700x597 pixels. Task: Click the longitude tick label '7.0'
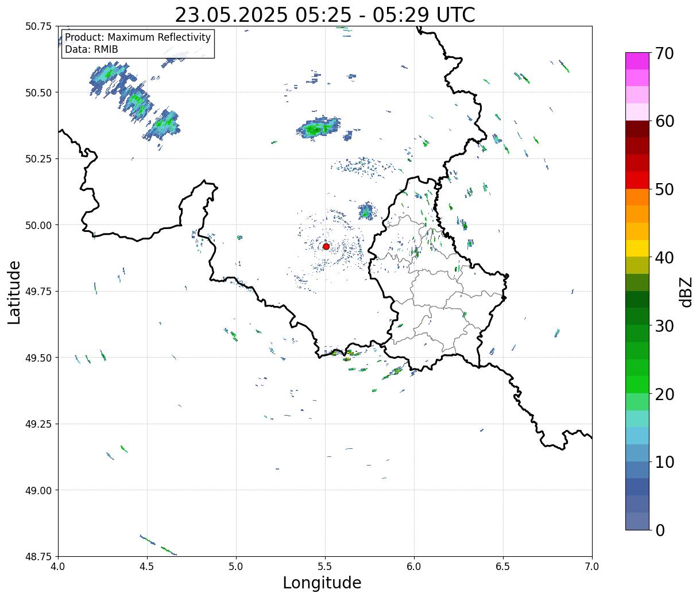(592, 567)
